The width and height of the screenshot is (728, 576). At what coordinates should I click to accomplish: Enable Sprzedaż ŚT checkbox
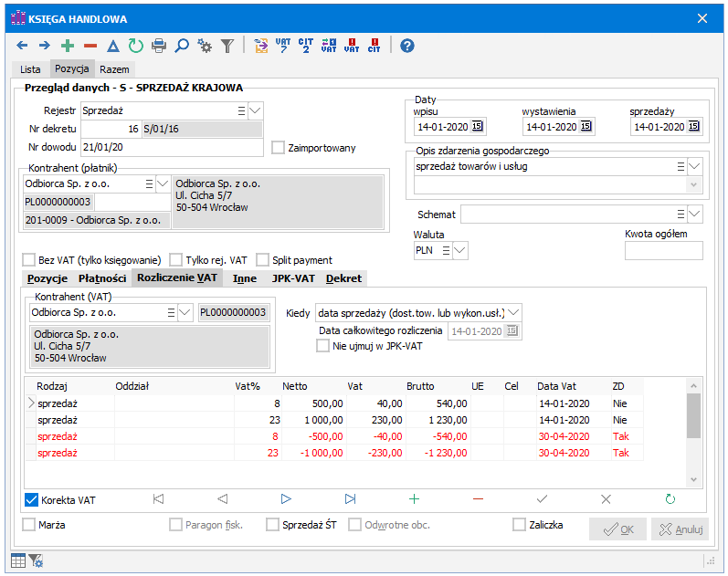coord(272,525)
